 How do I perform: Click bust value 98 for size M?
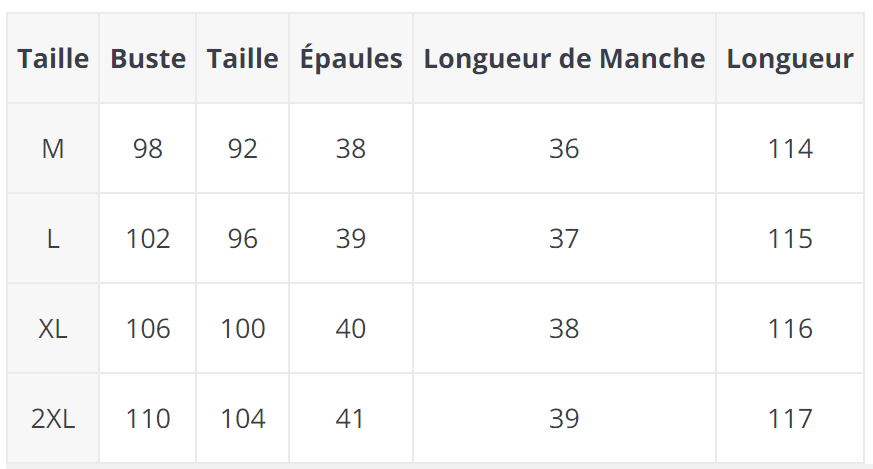pyautogui.click(x=148, y=149)
